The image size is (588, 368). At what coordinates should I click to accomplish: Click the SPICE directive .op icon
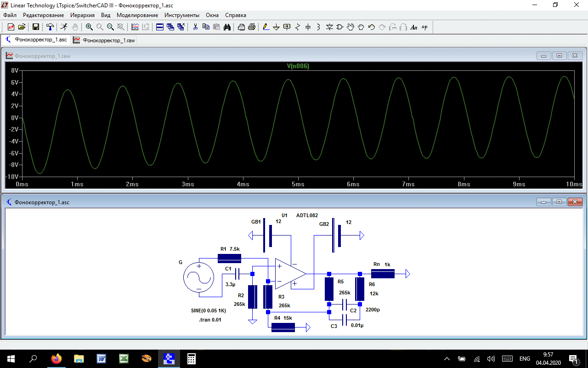tap(424, 27)
